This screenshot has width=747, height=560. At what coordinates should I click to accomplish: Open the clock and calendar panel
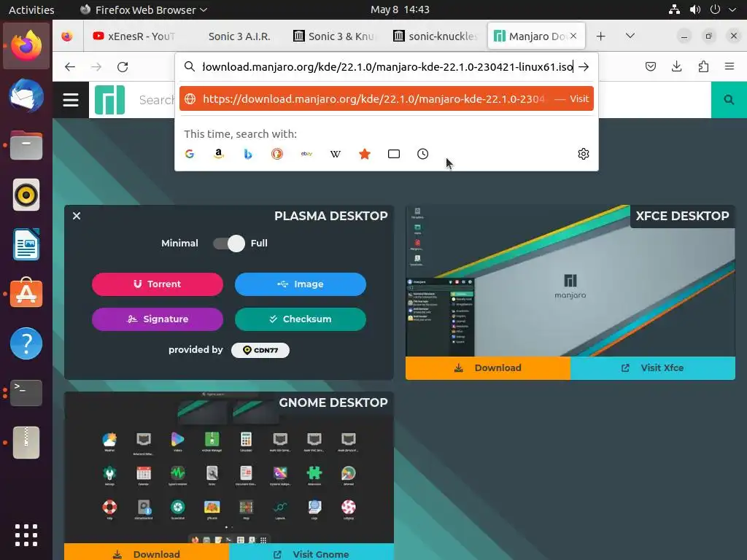(400, 9)
